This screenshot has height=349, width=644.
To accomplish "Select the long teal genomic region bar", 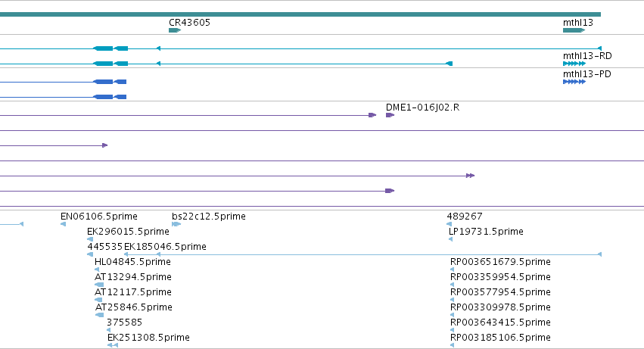I will click(x=300, y=14).
